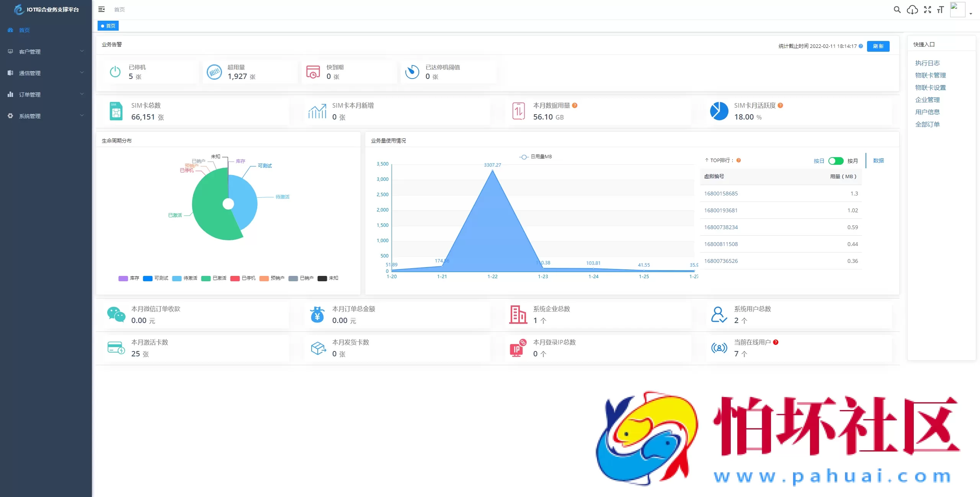Click the 待激活 light blue legend swatch

177,278
